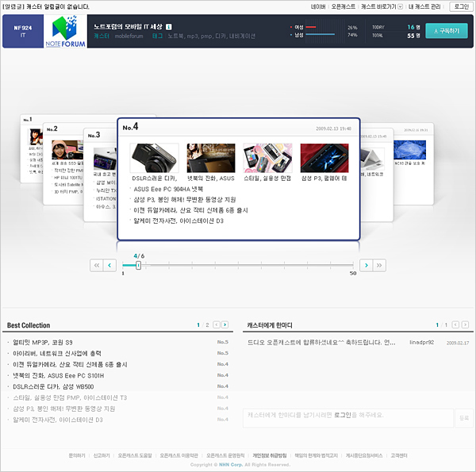The image size is (476, 472).
Task: Open the 캐스트 바로가기 dropdown
Action: 382,6
